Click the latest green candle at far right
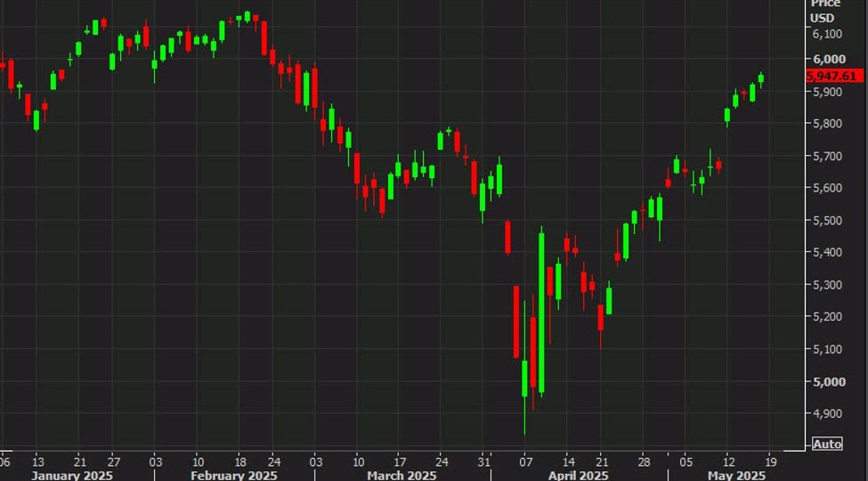This screenshot has width=868, height=481. tap(760, 79)
